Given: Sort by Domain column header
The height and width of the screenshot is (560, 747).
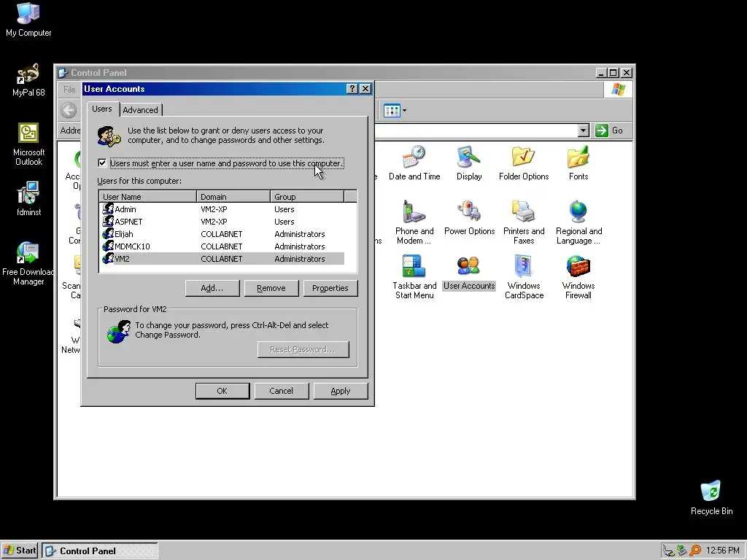Looking at the screenshot, I should tap(233, 197).
